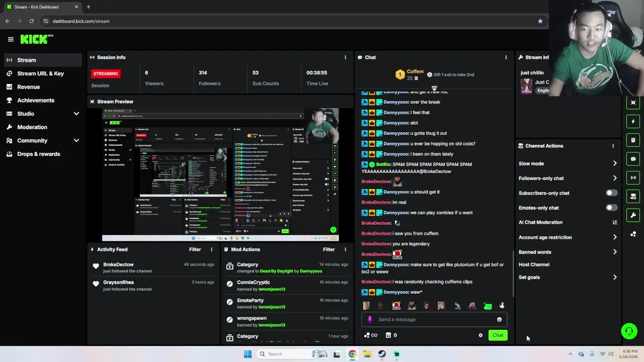Screen dimensions: 644x362
Task: Open Steam from the taskbar
Action: pyautogui.click(x=382, y=354)
